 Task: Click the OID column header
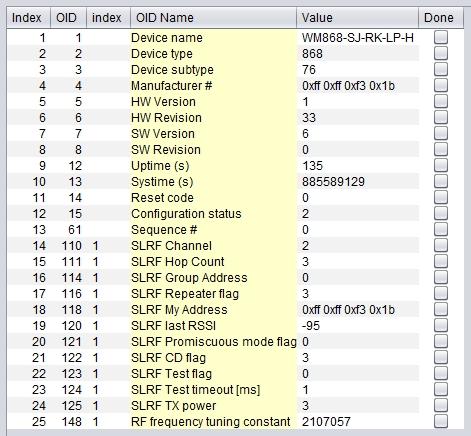coord(69,18)
